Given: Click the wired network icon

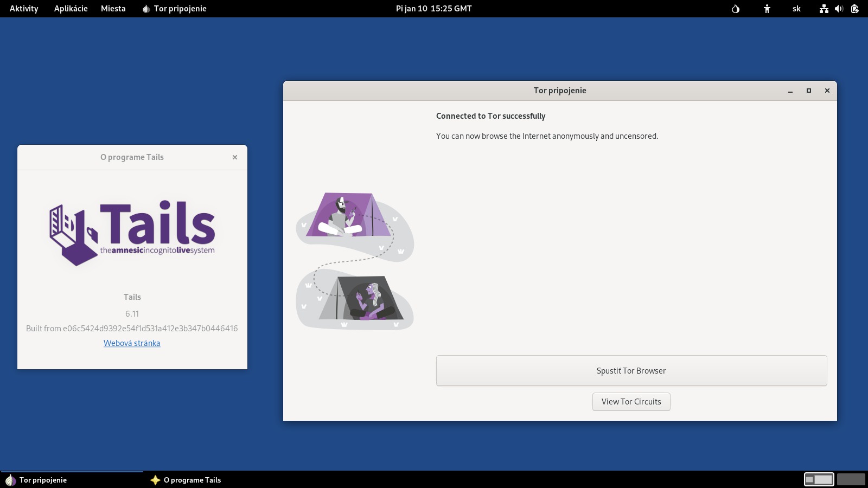Looking at the screenshot, I should tap(824, 9).
